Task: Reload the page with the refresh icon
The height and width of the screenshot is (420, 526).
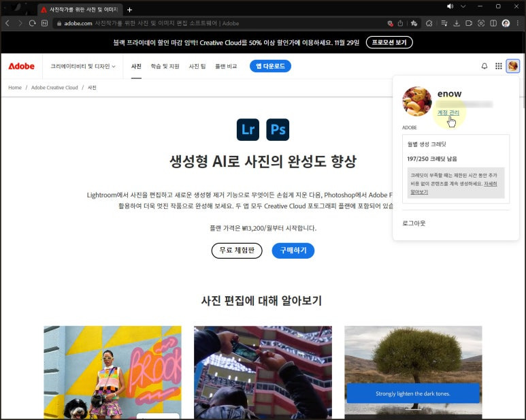Action: click(32, 23)
